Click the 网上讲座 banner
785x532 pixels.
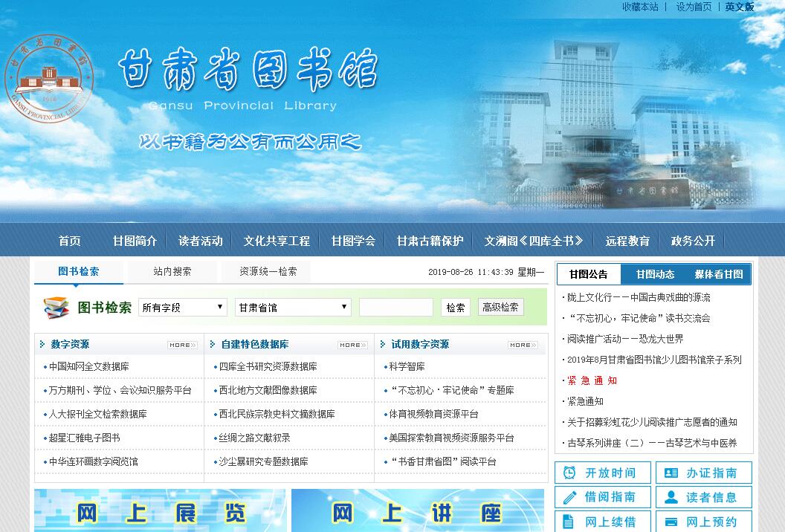pyautogui.click(x=418, y=510)
